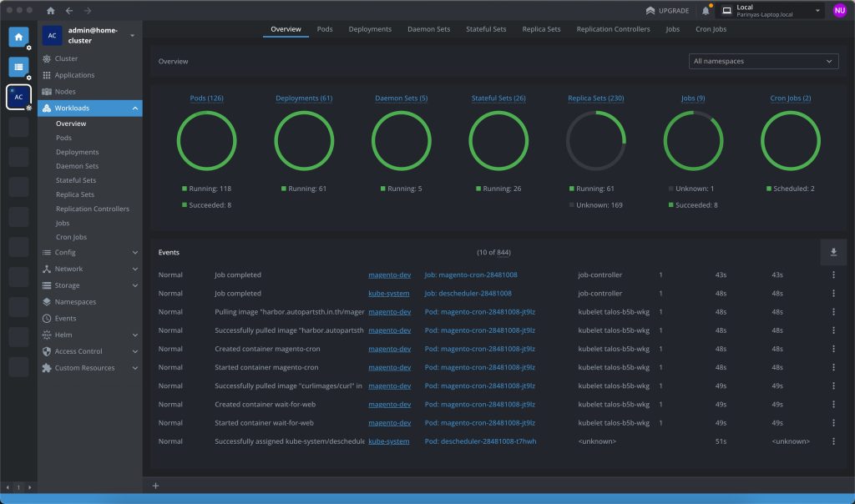Click the Replica Sets donut chart
The image size is (855, 504).
tap(595, 141)
